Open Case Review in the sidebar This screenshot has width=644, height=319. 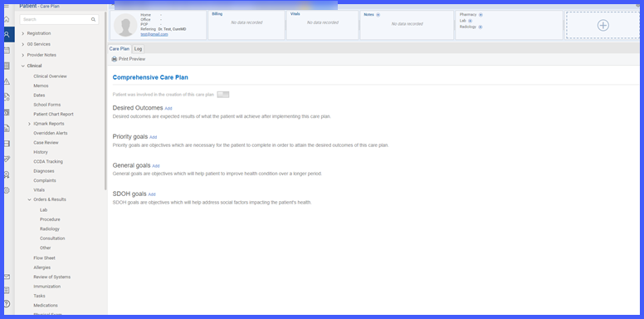click(x=46, y=143)
